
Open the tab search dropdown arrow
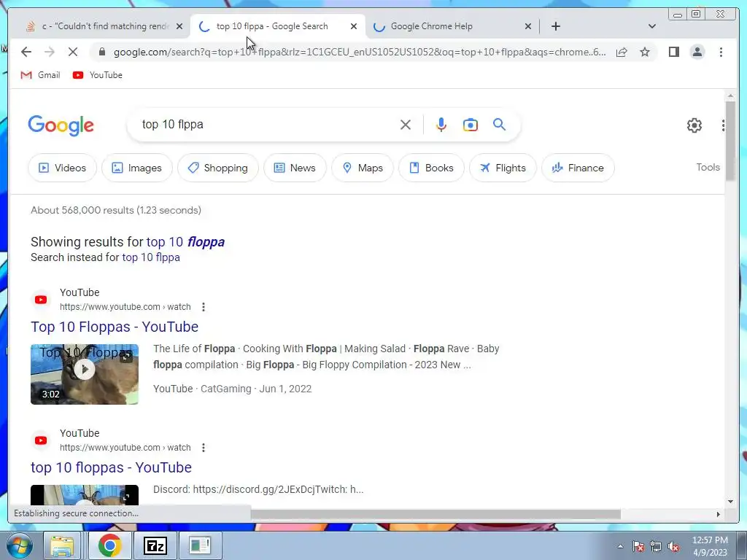652,26
